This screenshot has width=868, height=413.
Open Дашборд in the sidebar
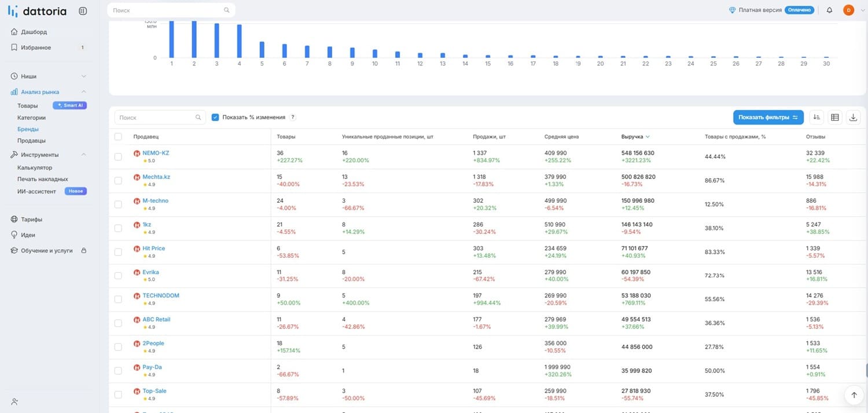point(34,32)
